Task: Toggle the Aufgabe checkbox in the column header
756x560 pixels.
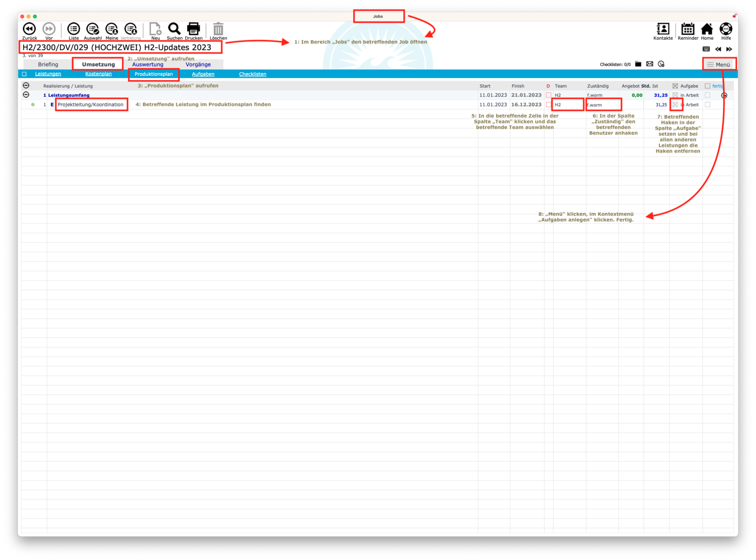Action: click(675, 86)
